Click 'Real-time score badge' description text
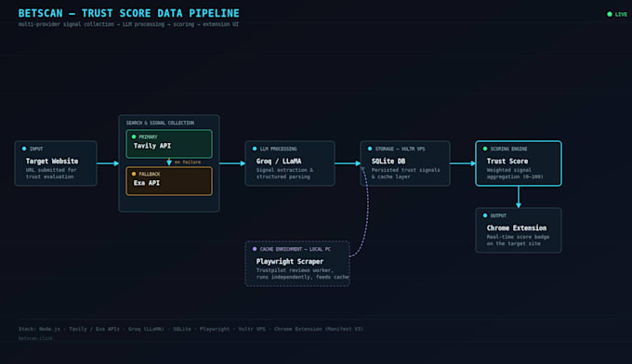 click(x=518, y=240)
